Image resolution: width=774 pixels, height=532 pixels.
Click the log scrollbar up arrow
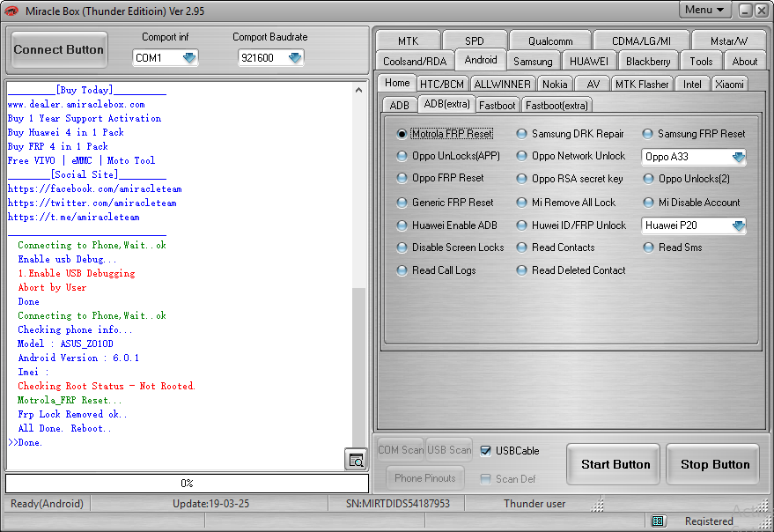click(x=359, y=90)
